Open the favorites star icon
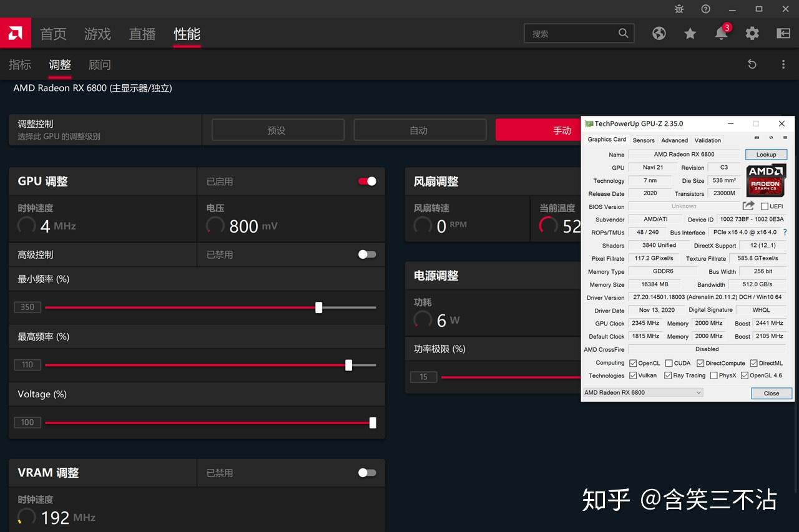 pyautogui.click(x=690, y=34)
